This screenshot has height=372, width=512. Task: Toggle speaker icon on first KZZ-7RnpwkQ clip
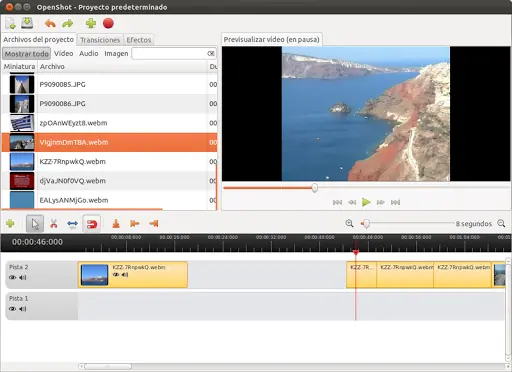tap(125, 275)
